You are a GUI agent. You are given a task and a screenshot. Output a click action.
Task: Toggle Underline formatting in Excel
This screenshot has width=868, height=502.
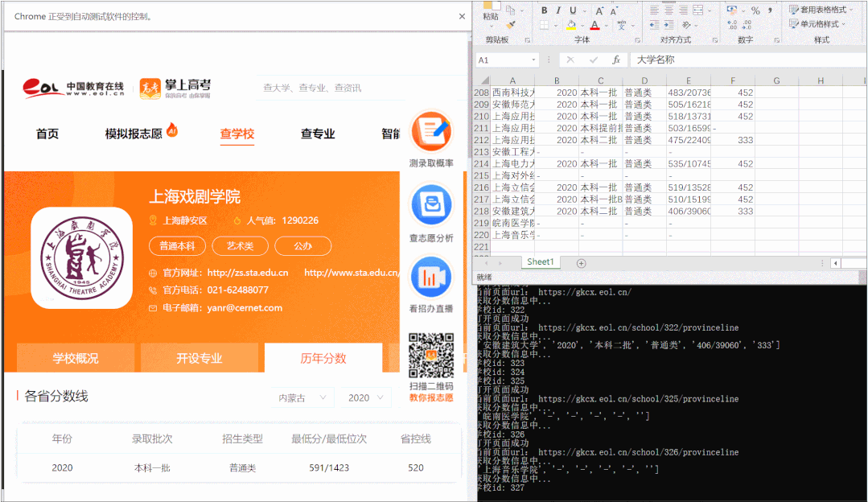click(x=573, y=10)
